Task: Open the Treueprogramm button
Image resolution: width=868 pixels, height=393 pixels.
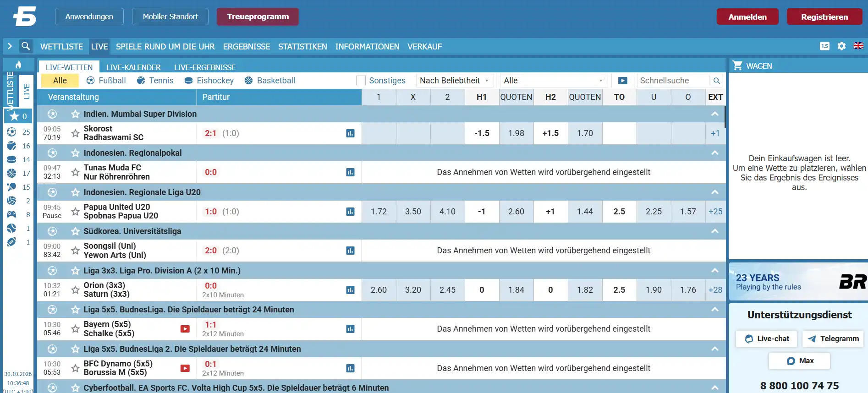Action: coord(258,16)
